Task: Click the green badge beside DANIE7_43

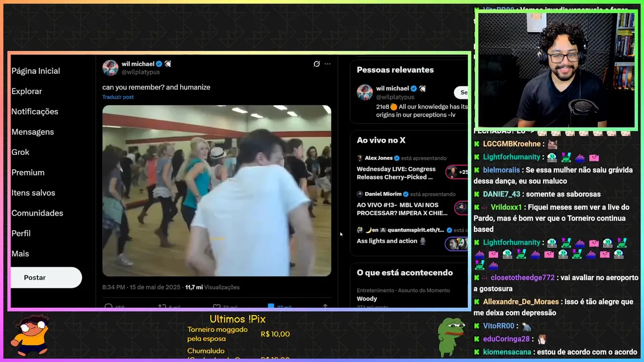Action: pos(477,194)
